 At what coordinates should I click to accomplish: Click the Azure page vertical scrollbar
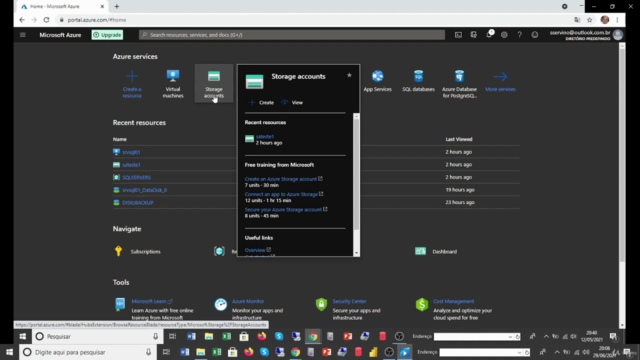pyautogui.click(x=622, y=155)
